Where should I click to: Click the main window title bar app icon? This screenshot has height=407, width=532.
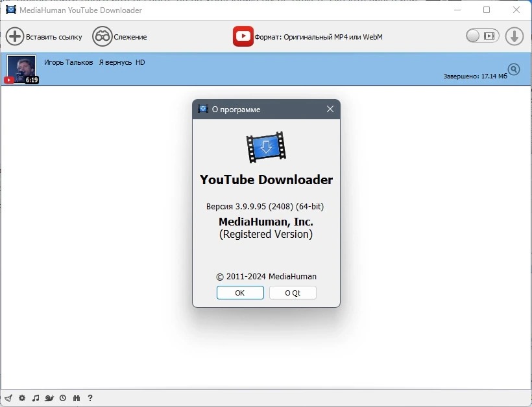coord(11,10)
